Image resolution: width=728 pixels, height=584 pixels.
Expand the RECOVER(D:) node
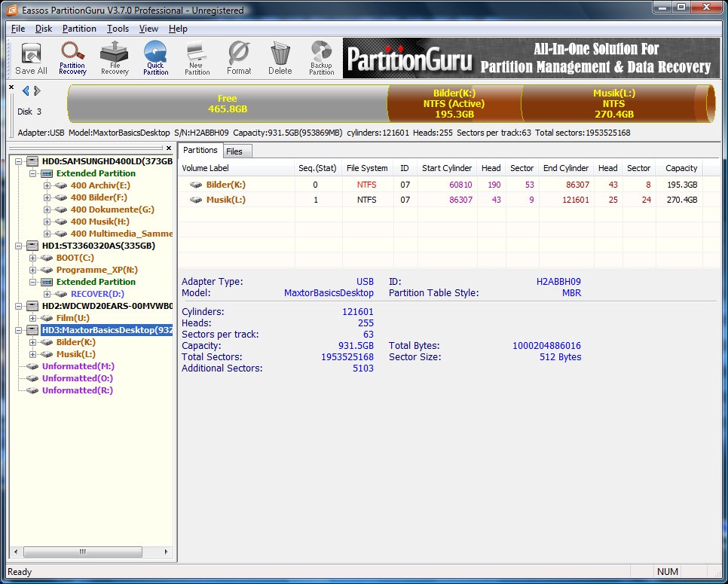click(x=47, y=294)
